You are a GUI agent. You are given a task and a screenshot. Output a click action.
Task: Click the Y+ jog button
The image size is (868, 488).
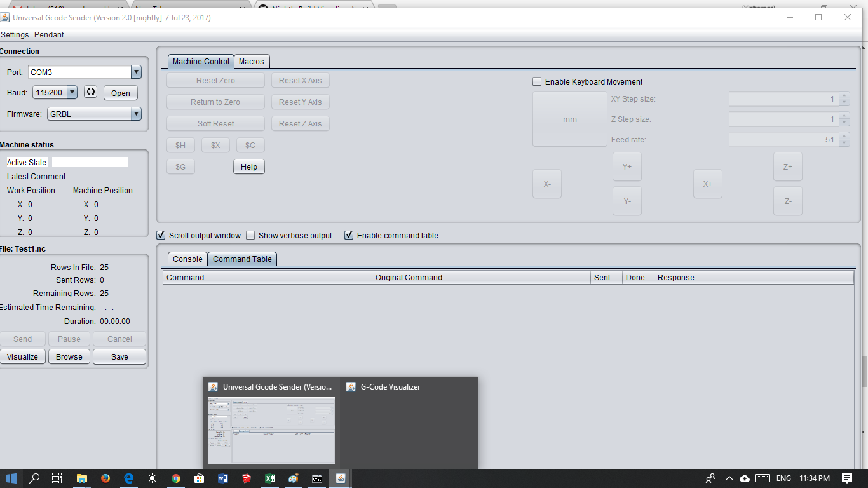click(627, 166)
